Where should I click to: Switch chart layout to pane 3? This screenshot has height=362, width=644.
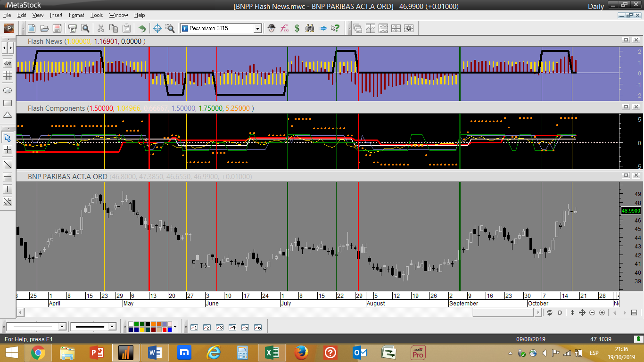point(219,327)
